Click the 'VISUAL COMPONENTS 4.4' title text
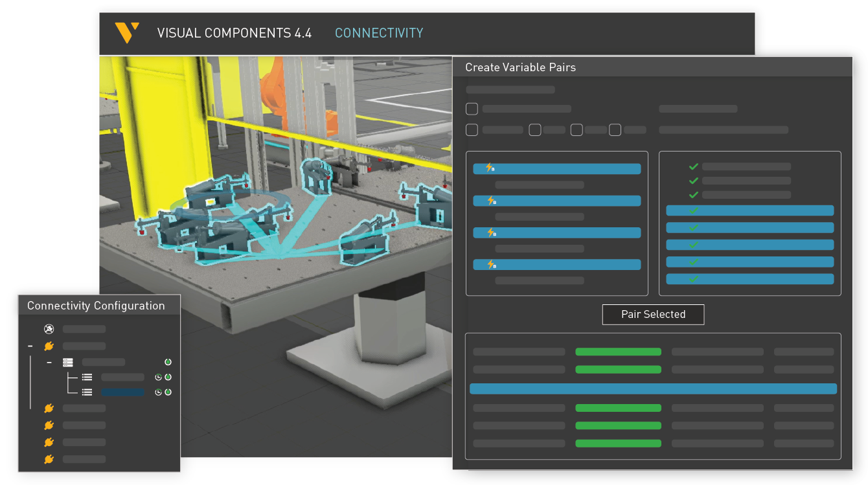The height and width of the screenshot is (485, 868). (x=234, y=33)
